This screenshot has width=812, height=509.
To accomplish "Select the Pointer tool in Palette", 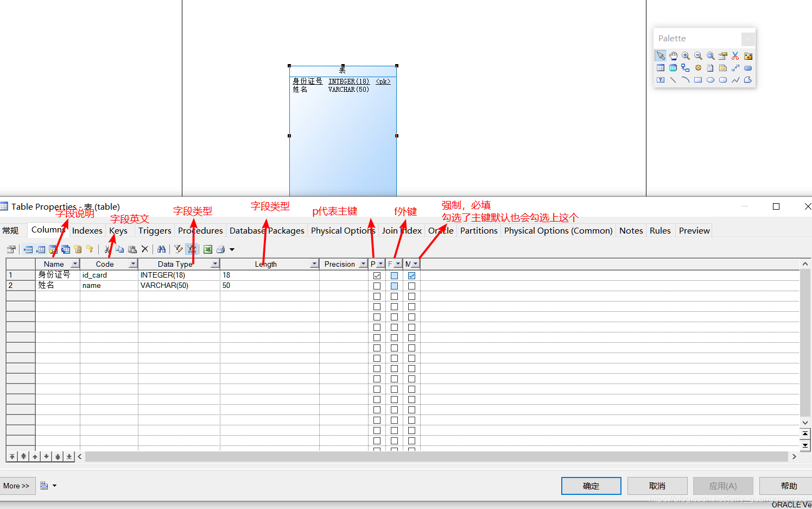I will point(661,55).
